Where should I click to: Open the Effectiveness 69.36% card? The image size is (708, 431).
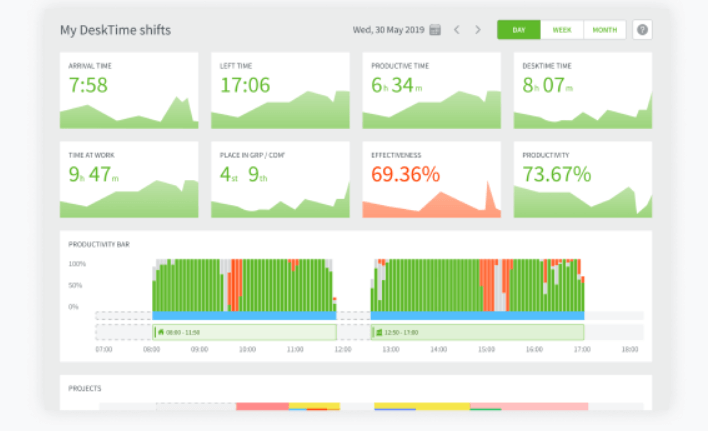click(x=432, y=180)
